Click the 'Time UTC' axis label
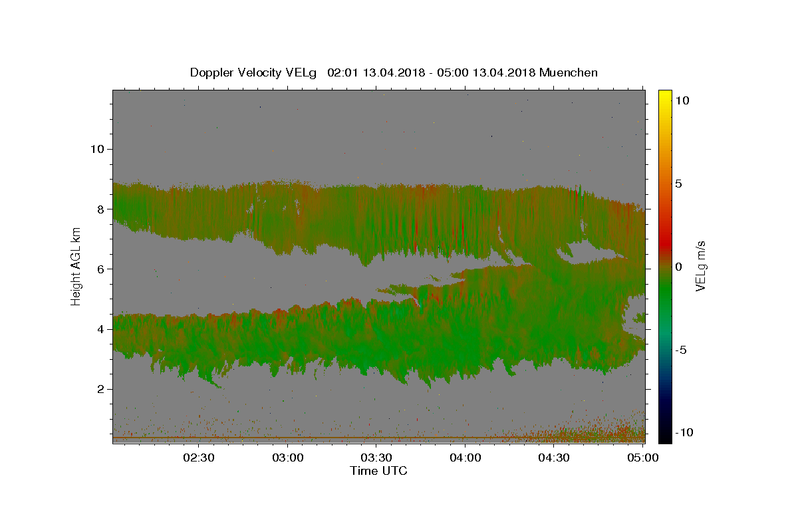798x532 pixels. [x=378, y=471]
